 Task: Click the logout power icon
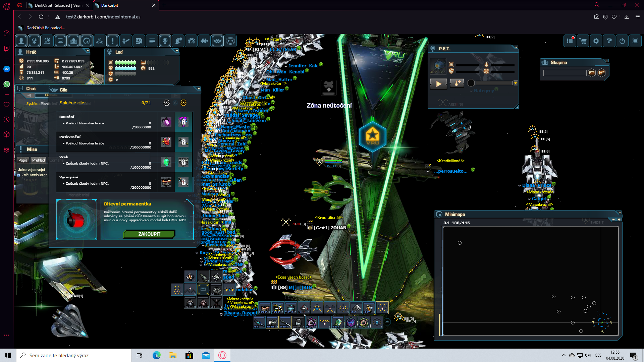pos(622,41)
